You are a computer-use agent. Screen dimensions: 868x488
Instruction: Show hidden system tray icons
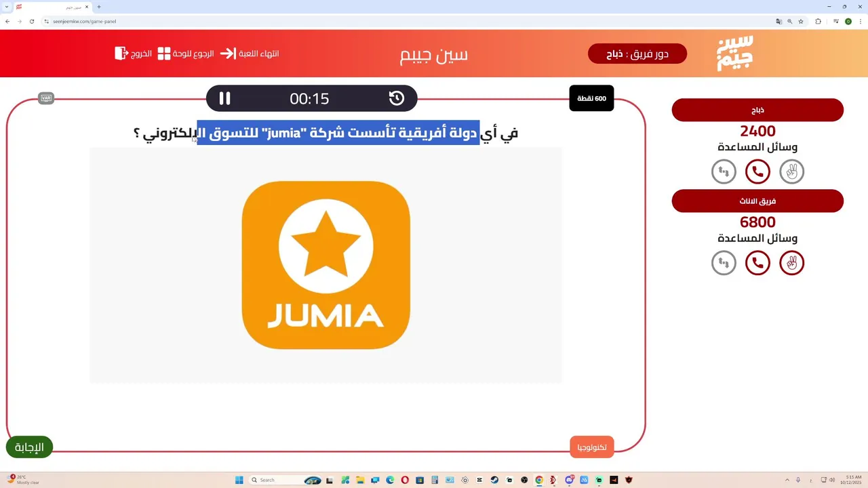click(787, 480)
